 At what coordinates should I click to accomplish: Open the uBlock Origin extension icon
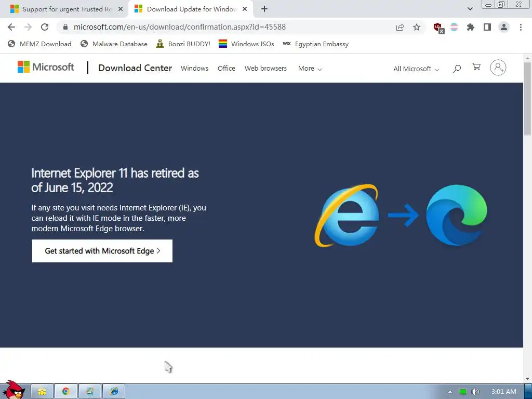(x=438, y=28)
